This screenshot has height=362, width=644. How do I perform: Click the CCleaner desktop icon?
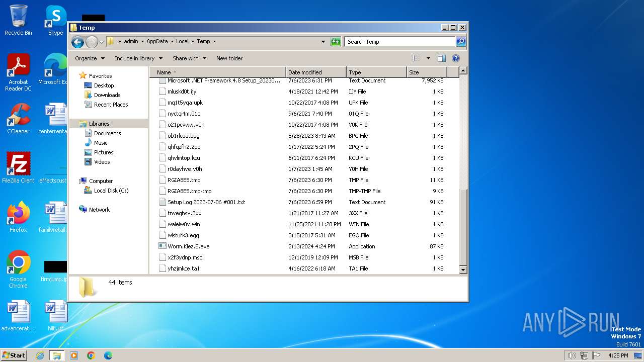tap(18, 119)
